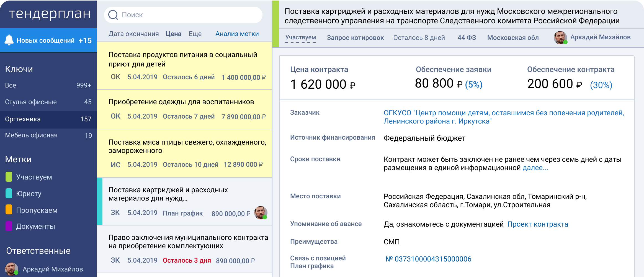Open the Еще sorting options

click(195, 34)
